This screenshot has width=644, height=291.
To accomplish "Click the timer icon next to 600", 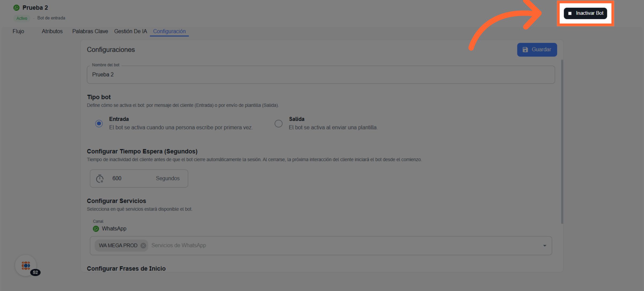I will pyautogui.click(x=100, y=178).
